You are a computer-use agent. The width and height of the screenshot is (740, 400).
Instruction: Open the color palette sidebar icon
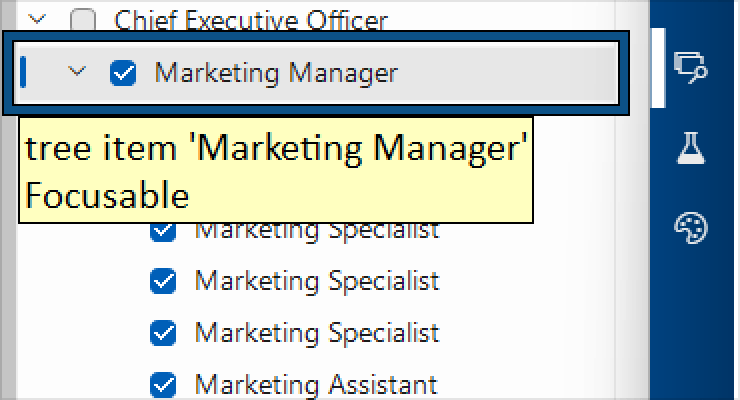[x=691, y=227]
